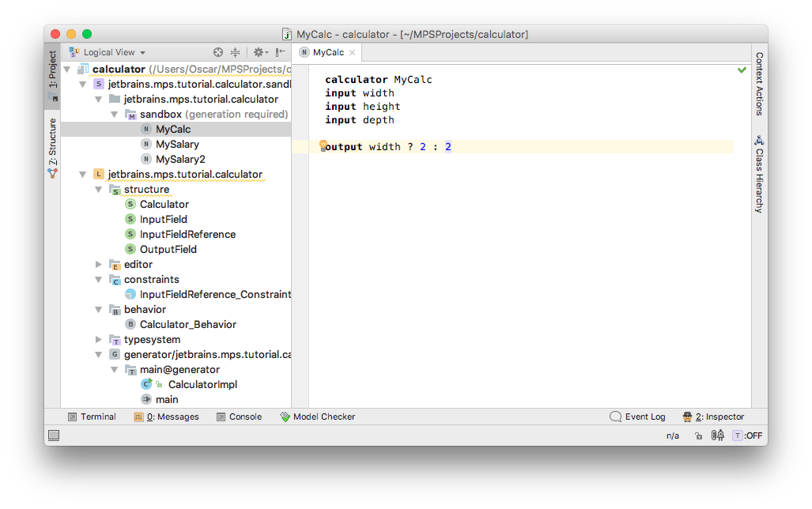812x509 pixels.
Task: Switch to the Messages tool window tab
Action: pyautogui.click(x=166, y=417)
